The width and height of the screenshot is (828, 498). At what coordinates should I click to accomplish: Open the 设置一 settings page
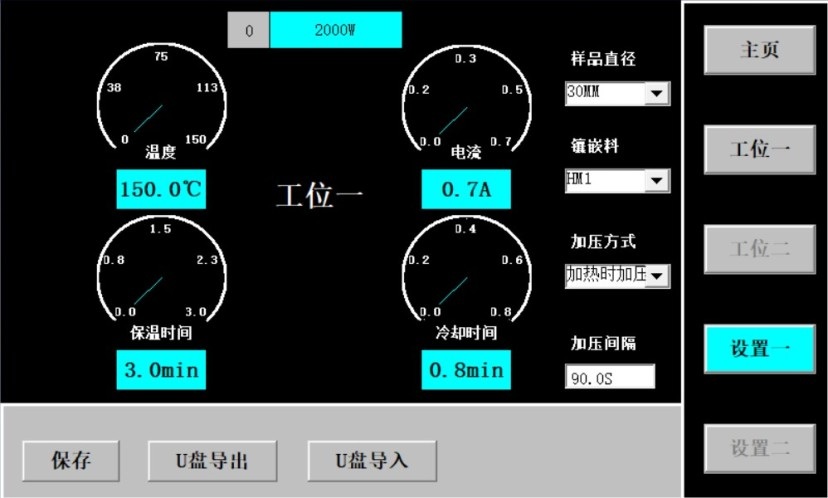tap(759, 349)
